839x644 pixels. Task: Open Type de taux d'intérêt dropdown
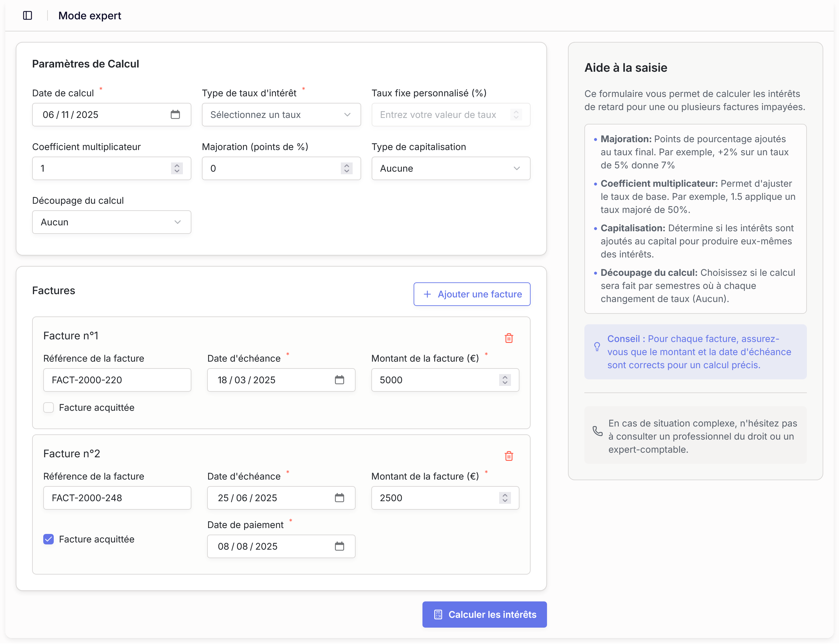281,115
